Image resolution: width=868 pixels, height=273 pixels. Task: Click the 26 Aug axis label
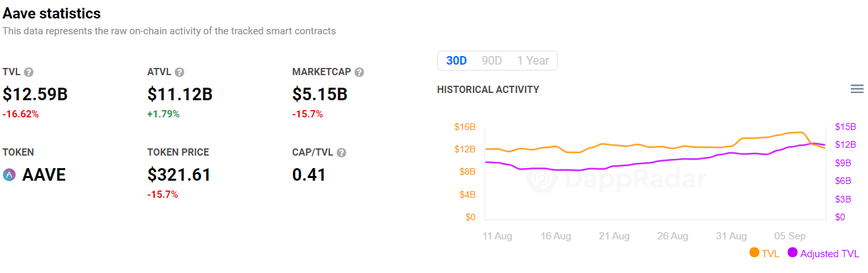tap(673, 235)
